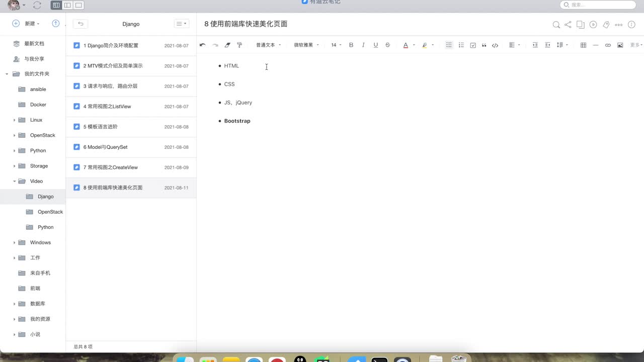Open note 6 Model与QuerySet
This screenshot has width=644, height=362.
coord(131,147)
